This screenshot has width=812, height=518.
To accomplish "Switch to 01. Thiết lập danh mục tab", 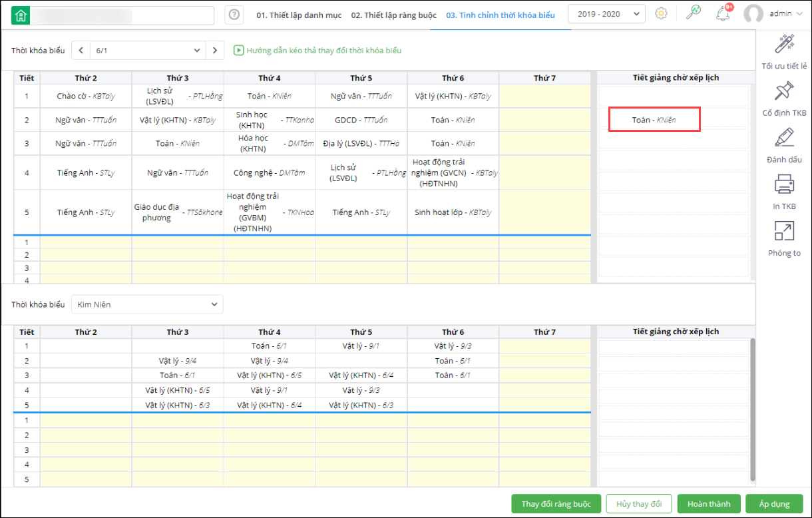I will (299, 15).
